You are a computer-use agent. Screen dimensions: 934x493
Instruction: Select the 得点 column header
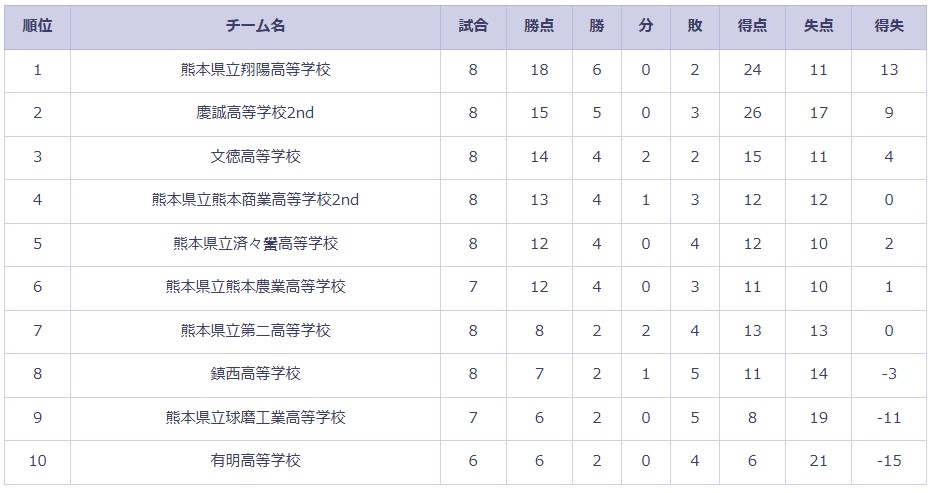click(752, 26)
